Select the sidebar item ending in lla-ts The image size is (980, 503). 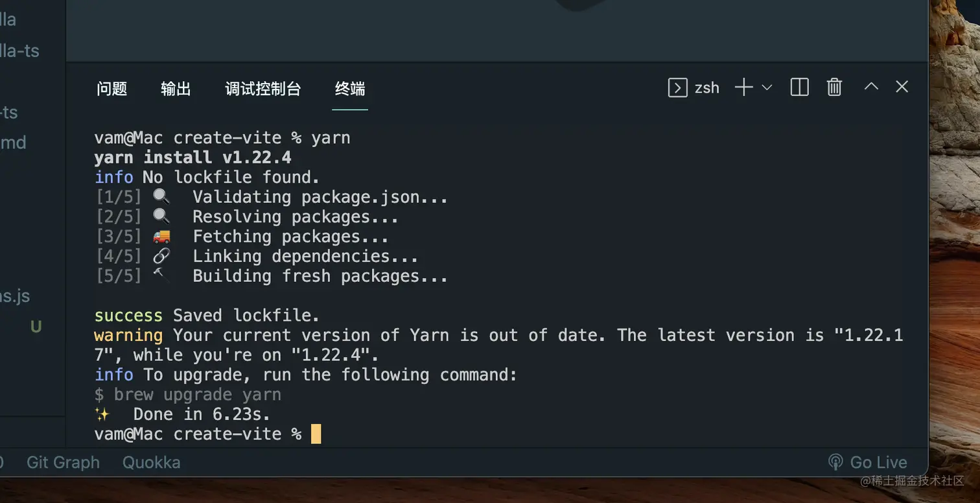point(19,51)
